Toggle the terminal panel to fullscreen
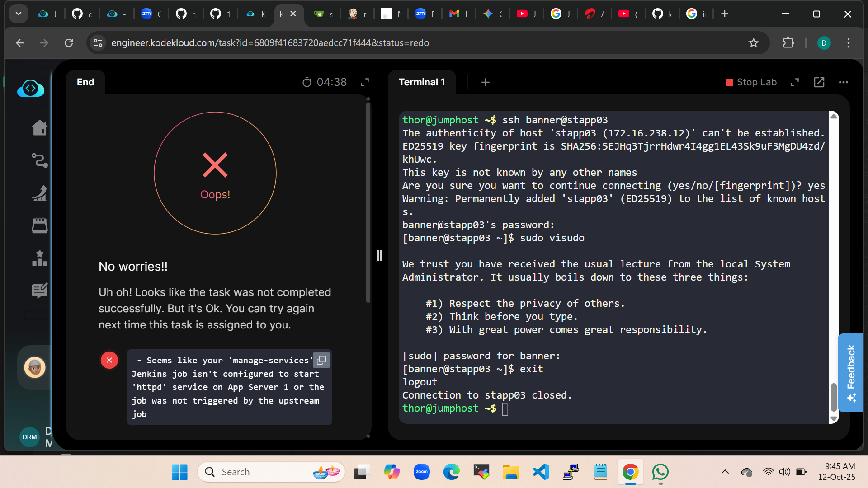 click(795, 82)
